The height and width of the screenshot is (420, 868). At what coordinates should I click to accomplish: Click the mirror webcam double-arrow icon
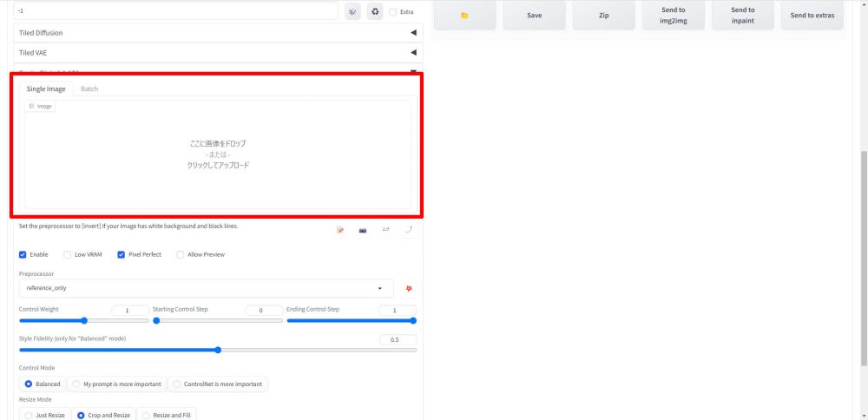click(x=385, y=230)
